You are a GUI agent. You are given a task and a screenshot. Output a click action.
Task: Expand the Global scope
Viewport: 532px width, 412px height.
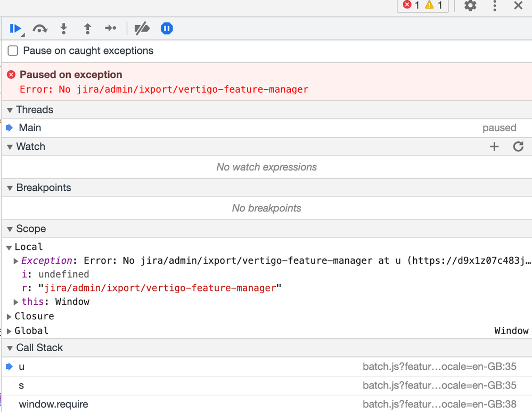pos(9,331)
